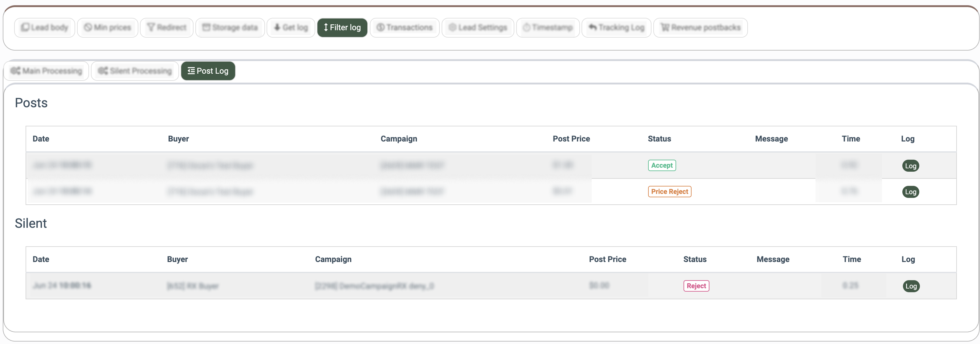Image resolution: width=980 pixels, height=344 pixels.
Task: Switch to the Silent Processing tab
Action: [x=135, y=71]
